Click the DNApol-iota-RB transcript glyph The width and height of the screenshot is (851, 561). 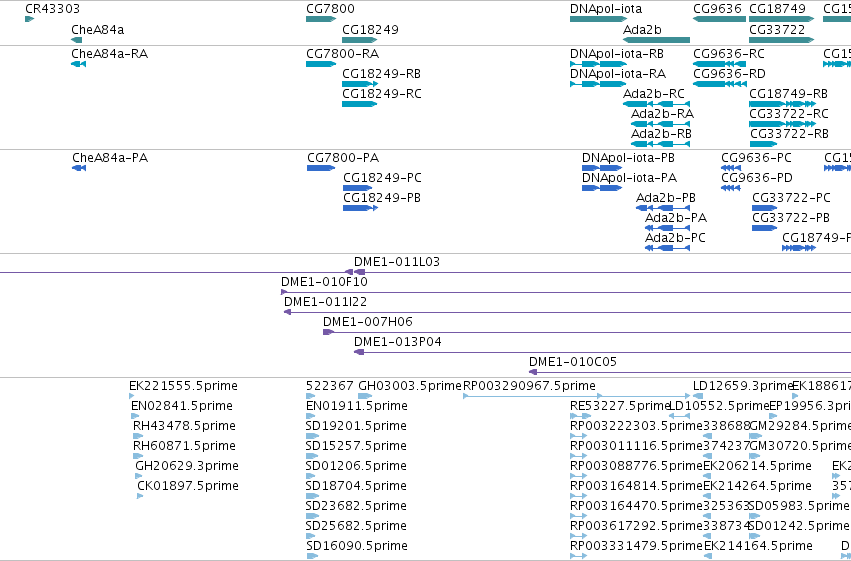599,64
